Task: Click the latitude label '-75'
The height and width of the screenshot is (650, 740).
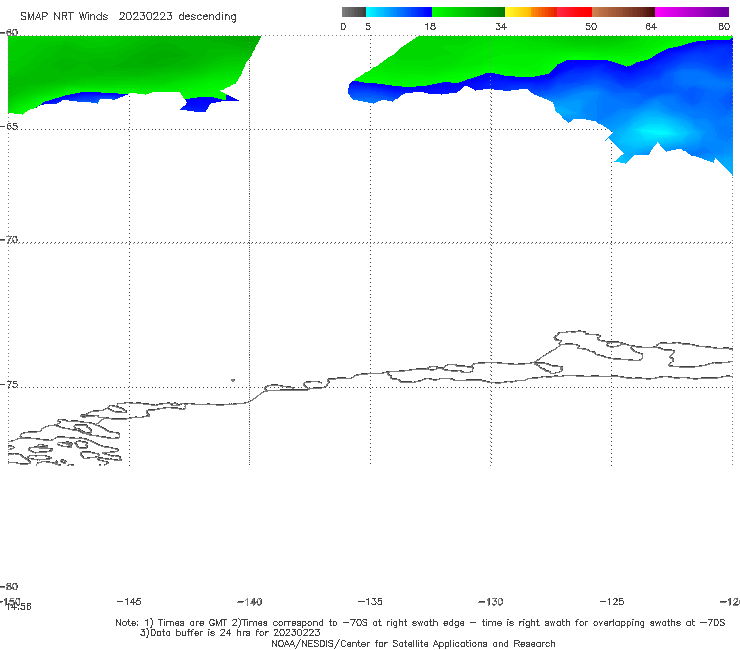Action: coord(9,385)
